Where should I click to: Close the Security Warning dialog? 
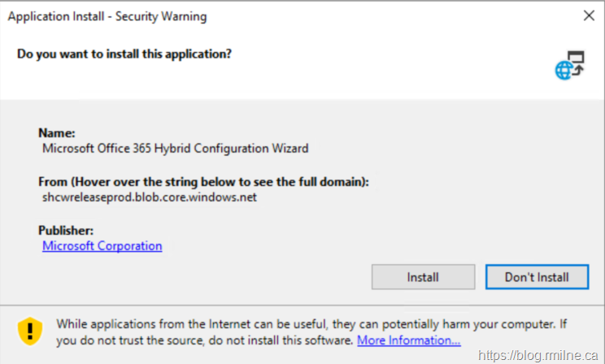(x=589, y=15)
